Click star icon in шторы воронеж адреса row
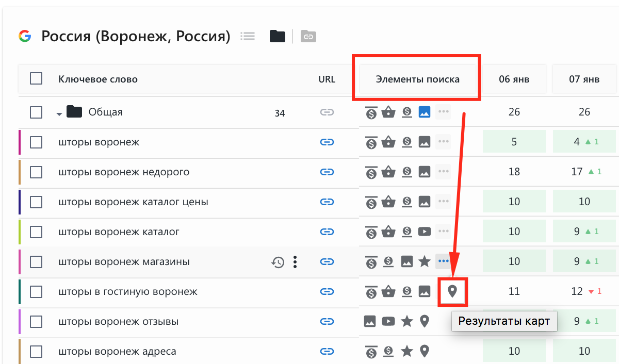 407,352
